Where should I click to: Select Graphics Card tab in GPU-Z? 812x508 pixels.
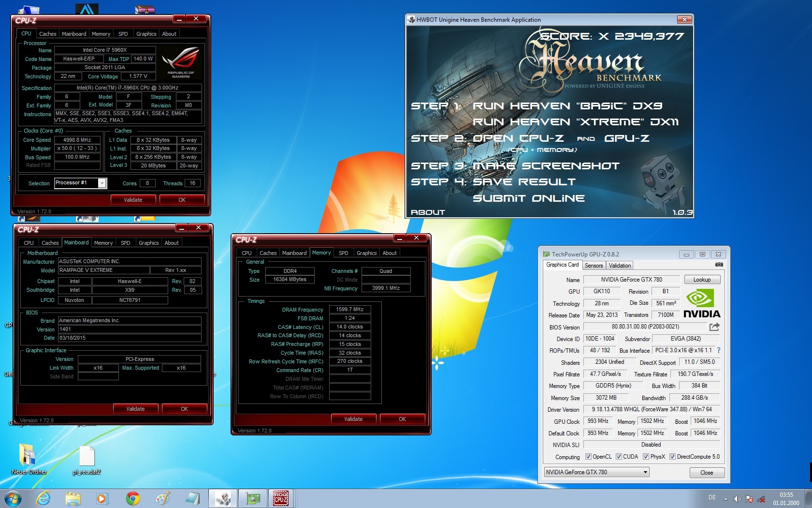point(562,265)
